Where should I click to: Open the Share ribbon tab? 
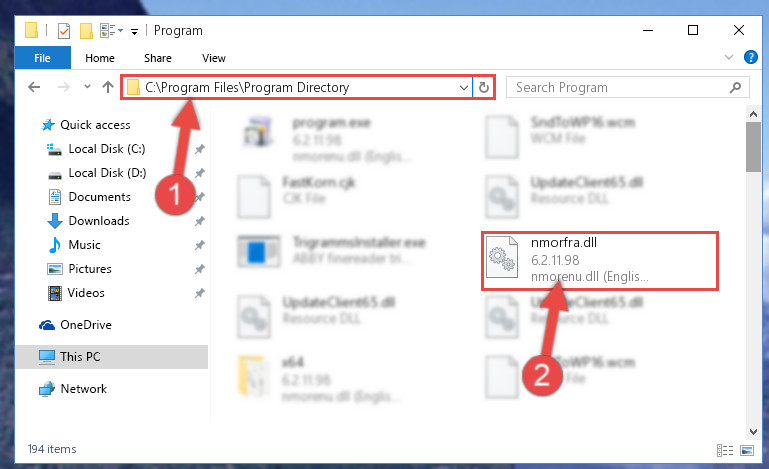[x=158, y=58]
